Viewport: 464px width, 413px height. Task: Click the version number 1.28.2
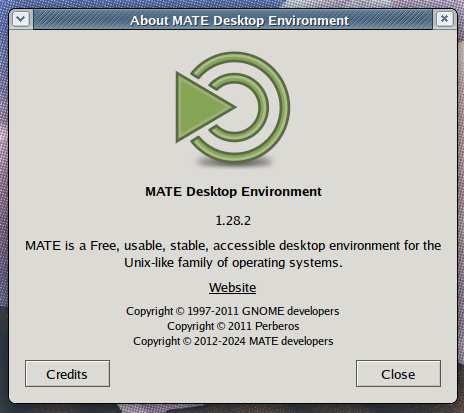pos(233,221)
